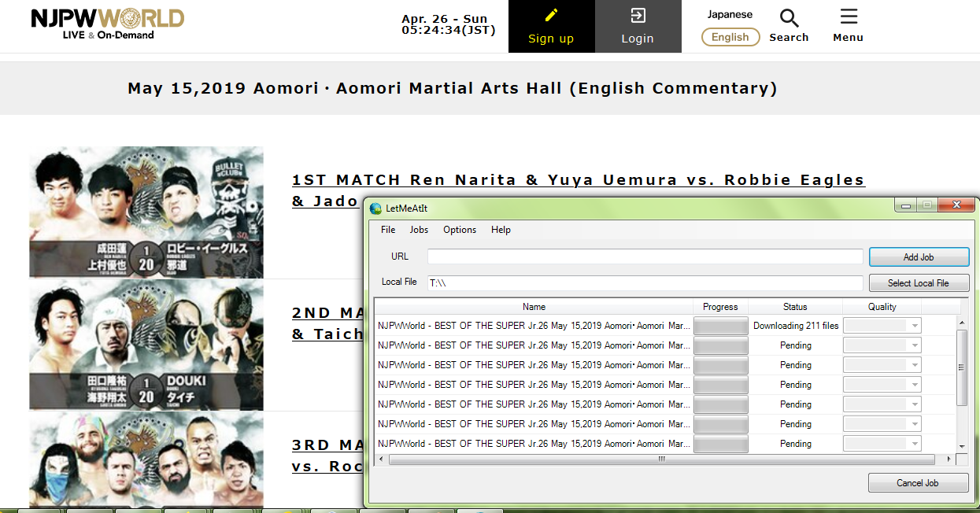Click the Login door icon
This screenshot has width=980, height=513.
point(638,16)
